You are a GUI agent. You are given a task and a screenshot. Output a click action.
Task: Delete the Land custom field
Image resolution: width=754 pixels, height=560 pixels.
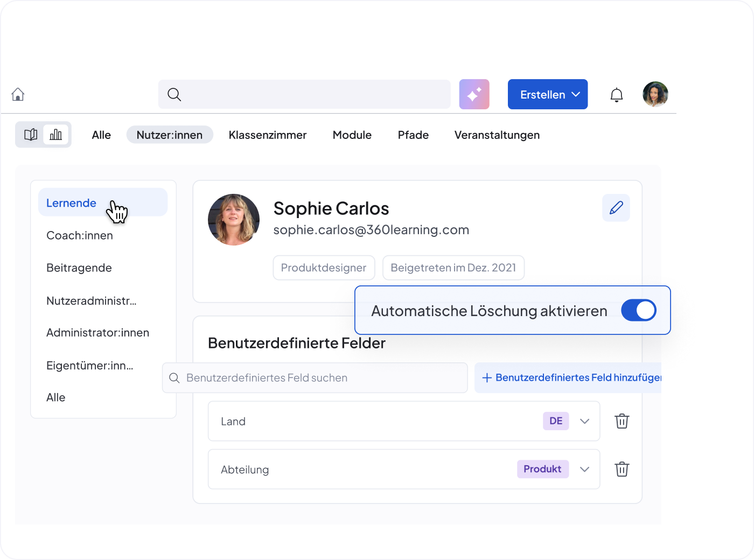coord(622,421)
